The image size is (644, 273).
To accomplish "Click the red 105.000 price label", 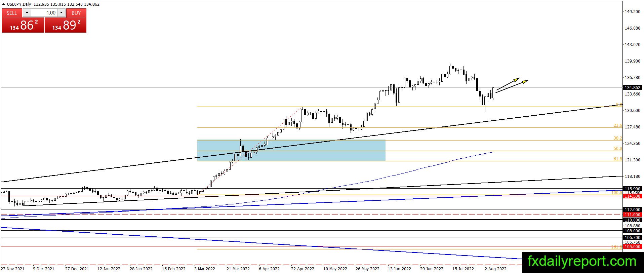I will pyautogui.click(x=632, y=246).
